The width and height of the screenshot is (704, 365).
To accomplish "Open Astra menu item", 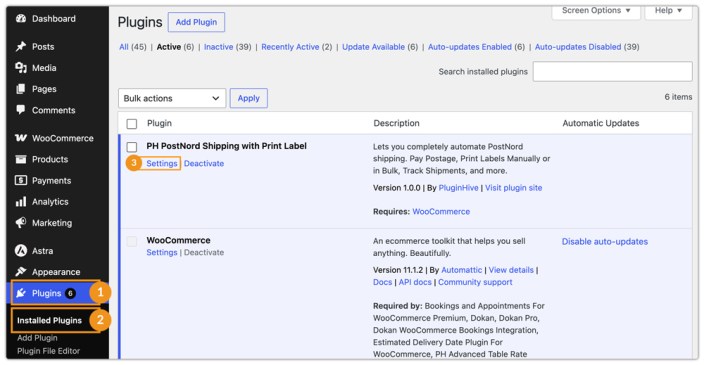I will pyautogui.click(x=42, y=251).
